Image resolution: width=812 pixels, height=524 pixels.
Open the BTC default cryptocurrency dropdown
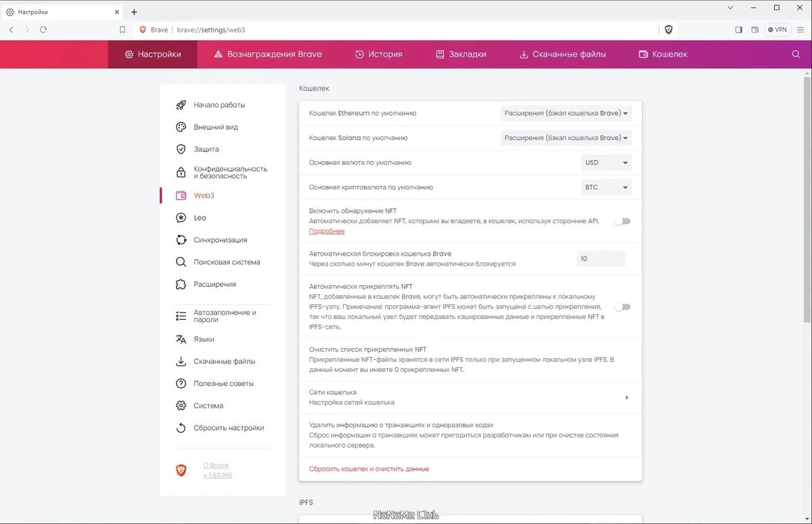click(606, 187)
